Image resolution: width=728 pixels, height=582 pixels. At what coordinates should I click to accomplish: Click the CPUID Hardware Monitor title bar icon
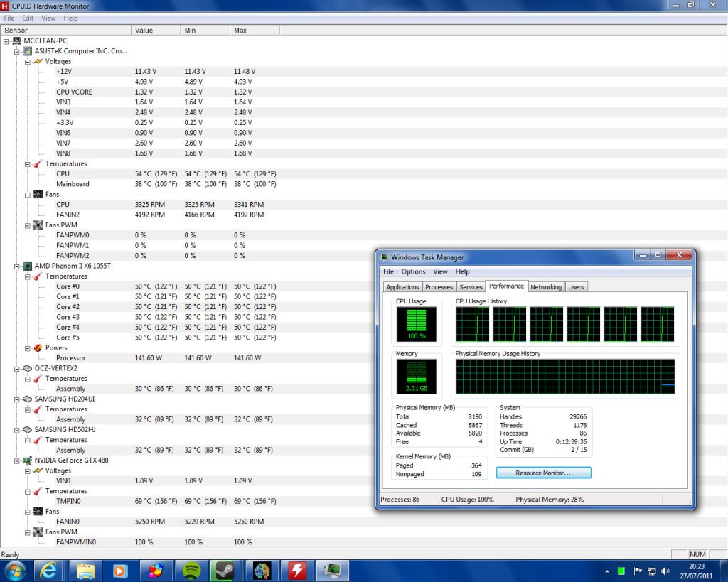[5, 6]
